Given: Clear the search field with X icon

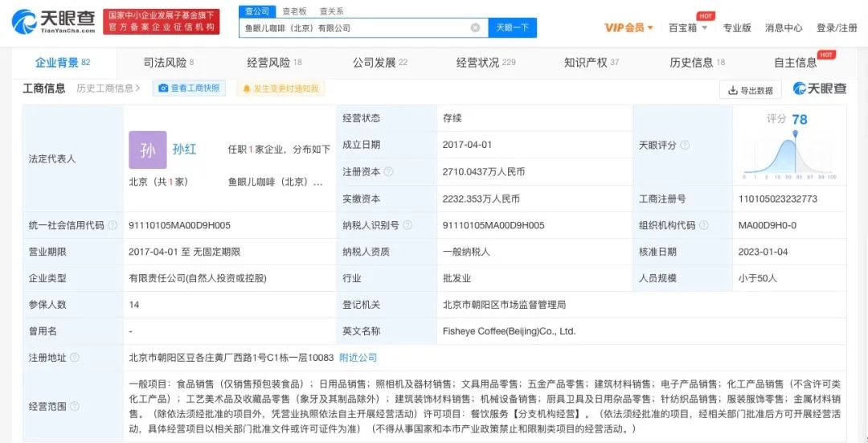Looking at the screenshot, I should pos(475,27).
